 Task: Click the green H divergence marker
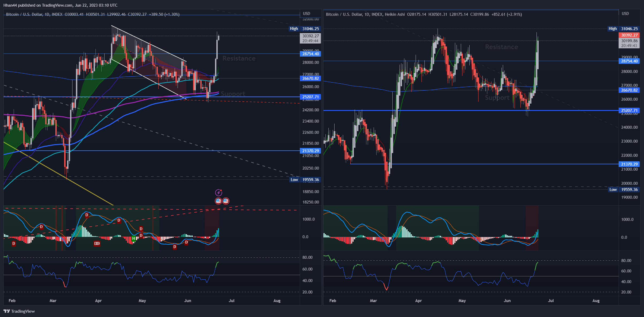pyautogui.click(x=133, y=238)
